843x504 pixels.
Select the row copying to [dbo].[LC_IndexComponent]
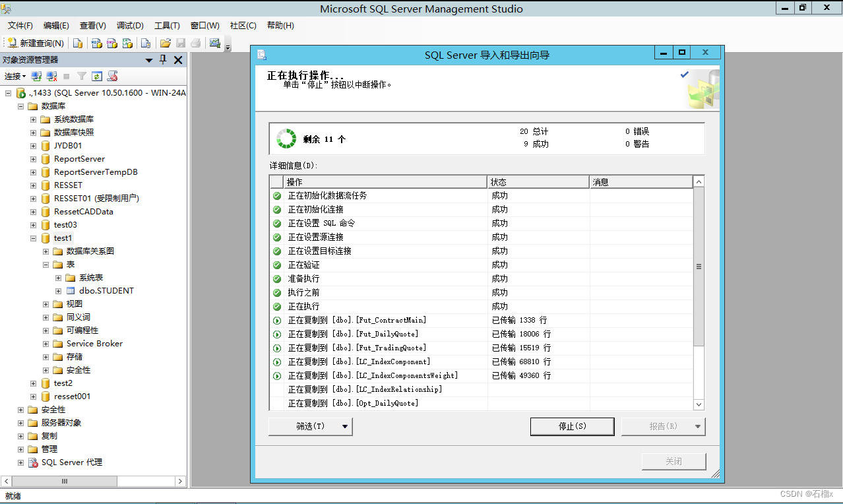point(482,362)
